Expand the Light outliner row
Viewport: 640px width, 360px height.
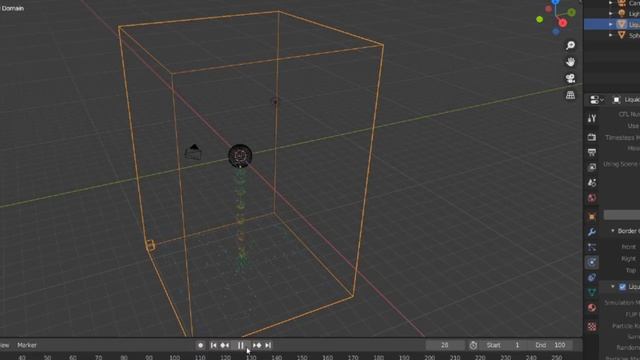611,13
